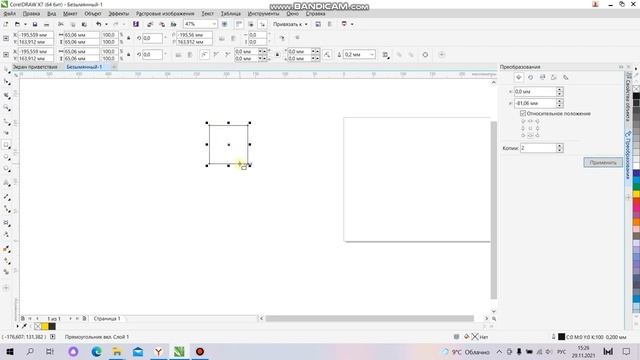
Task: Select the Rectangle tool in toolbox
Action: pos(7,145)
